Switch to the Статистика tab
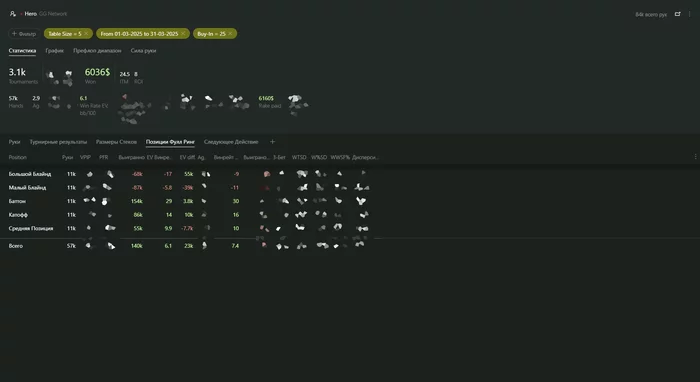Screen dimensions: 700x382 point(22,51)
